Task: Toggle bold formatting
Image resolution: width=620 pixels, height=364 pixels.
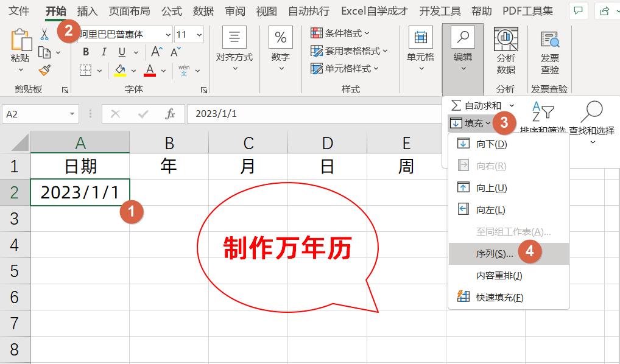Action: 85,52
